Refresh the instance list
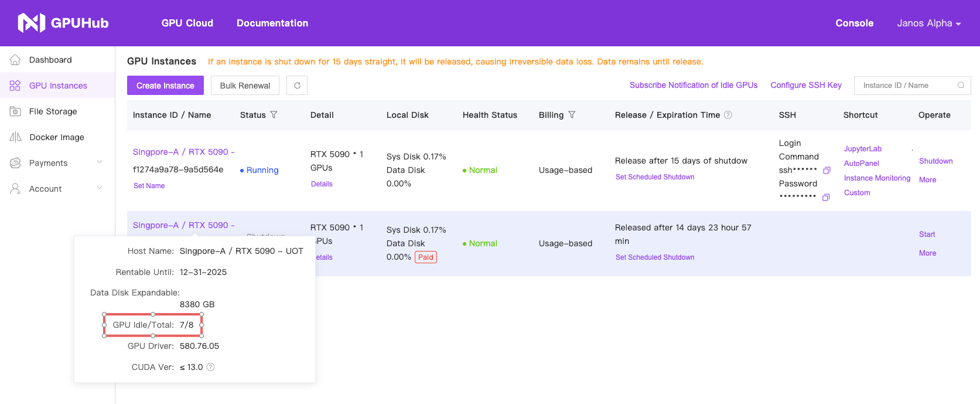The height and width of the screenshot is (404, 980). click(297, 86)
